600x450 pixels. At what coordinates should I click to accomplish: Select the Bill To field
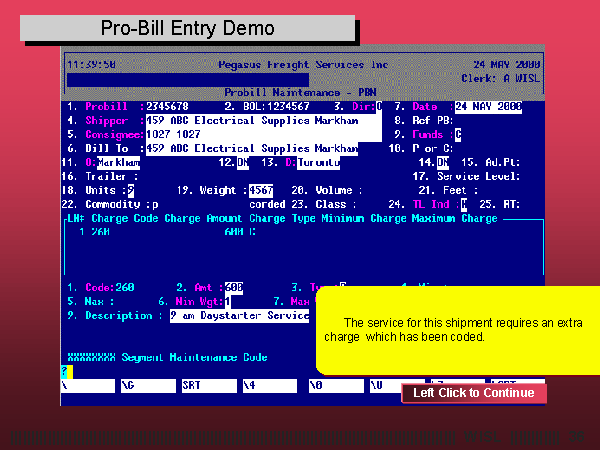(x=264, y=148)
